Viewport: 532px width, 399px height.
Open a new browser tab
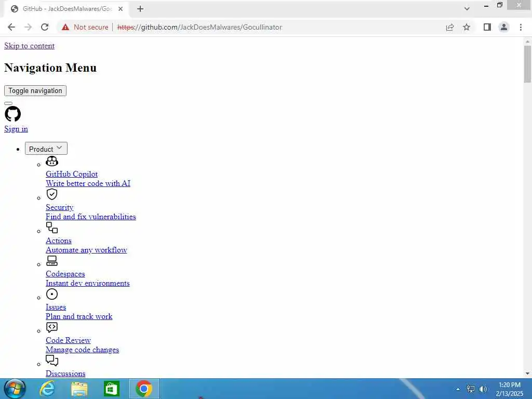coord(140,9)
